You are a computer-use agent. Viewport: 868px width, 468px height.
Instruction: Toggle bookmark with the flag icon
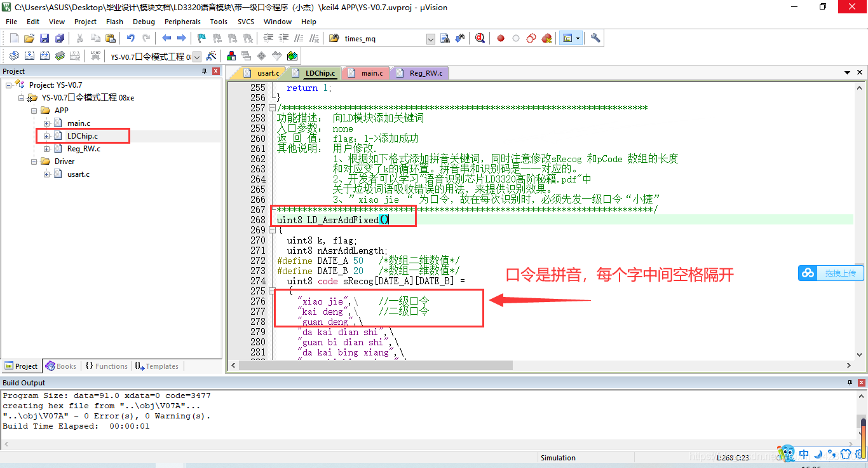201,38
